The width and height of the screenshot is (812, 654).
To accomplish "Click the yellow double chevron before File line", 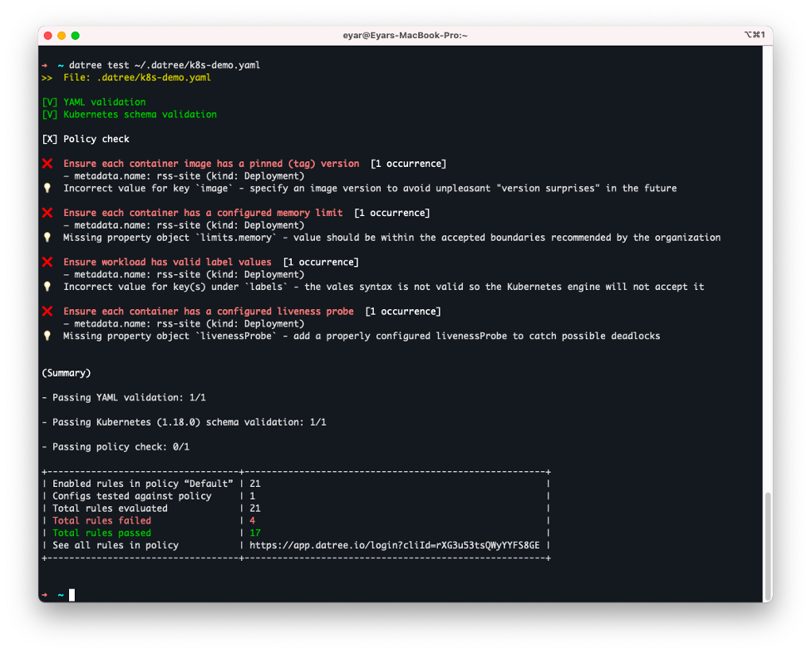I will (47, 76).
